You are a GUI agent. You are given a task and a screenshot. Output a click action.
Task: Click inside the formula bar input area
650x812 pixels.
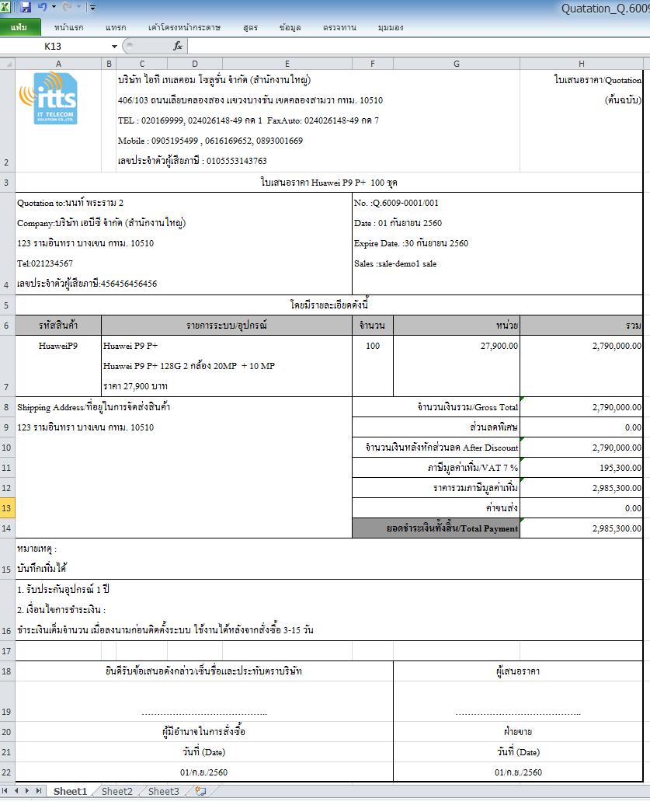click(418, 46)
